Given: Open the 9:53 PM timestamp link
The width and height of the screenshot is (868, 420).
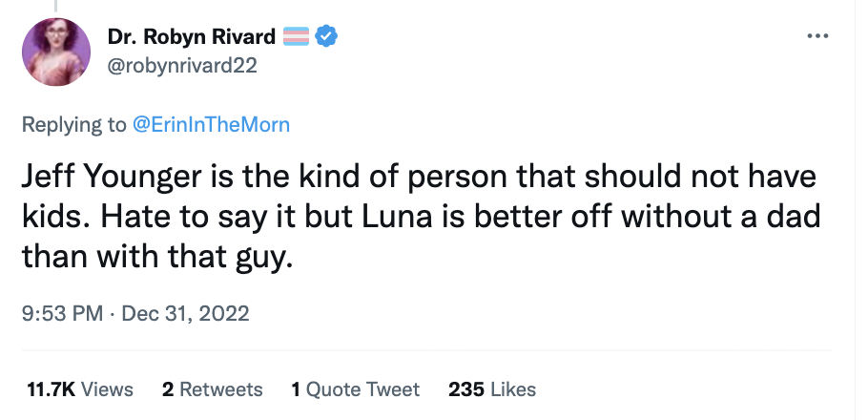Looking at the screenshot, I should (62, 313).
